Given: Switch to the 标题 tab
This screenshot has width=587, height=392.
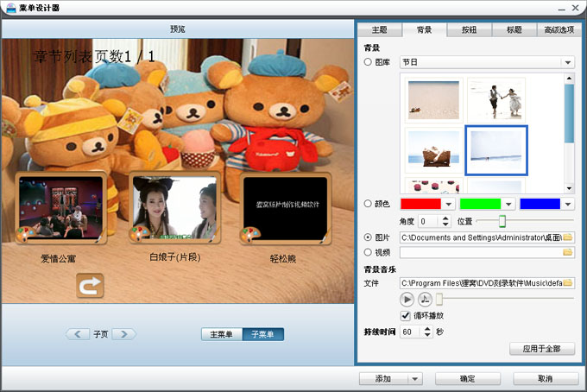Looking at the screenshot, I should (514, 29).
